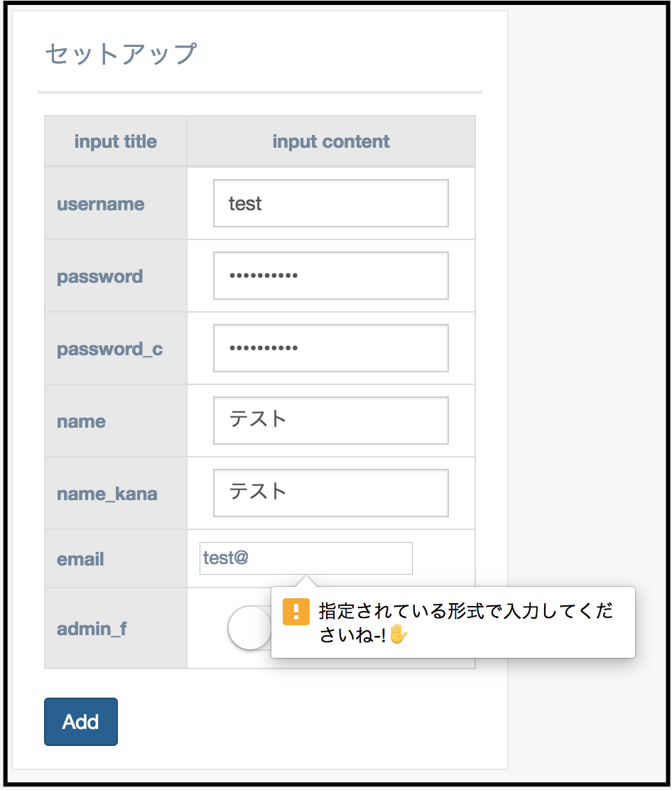Click the セットアップ heading
This screenshot has width=672, height=790.
121,53
